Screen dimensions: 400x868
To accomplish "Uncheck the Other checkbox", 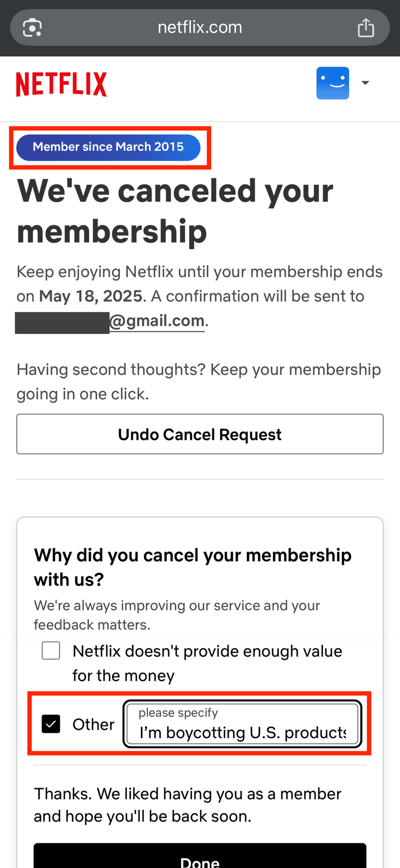I will pos(51,724).
